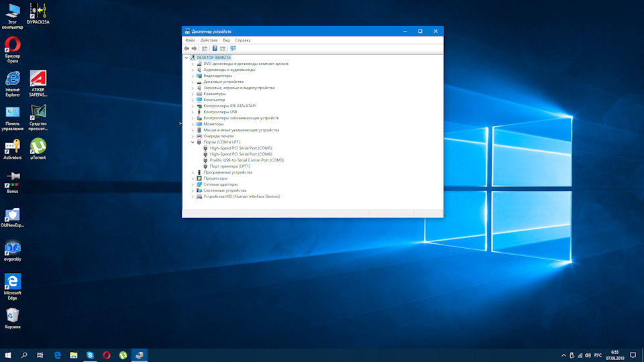Click the Back arrow in Device Manager toolbar
The width and height of the screenshot is (644, 362).
pyautogui.click(x=186, y=48)
